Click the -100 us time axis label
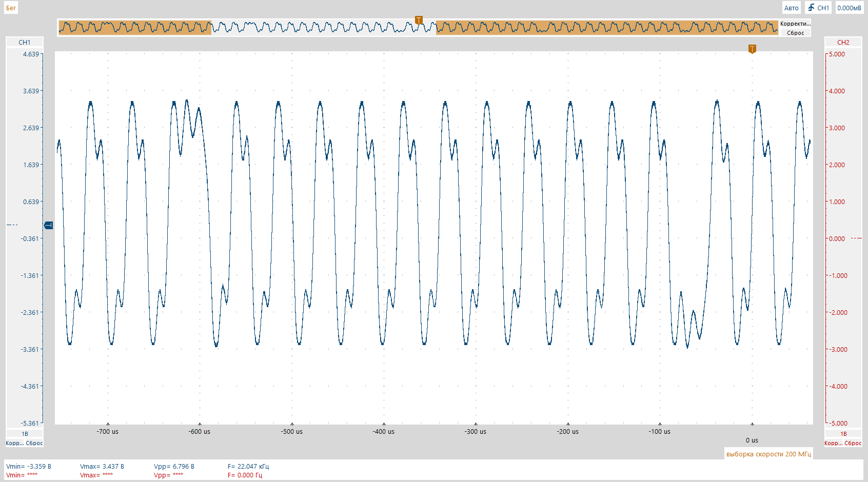868x482 pixels. [660, 432]
